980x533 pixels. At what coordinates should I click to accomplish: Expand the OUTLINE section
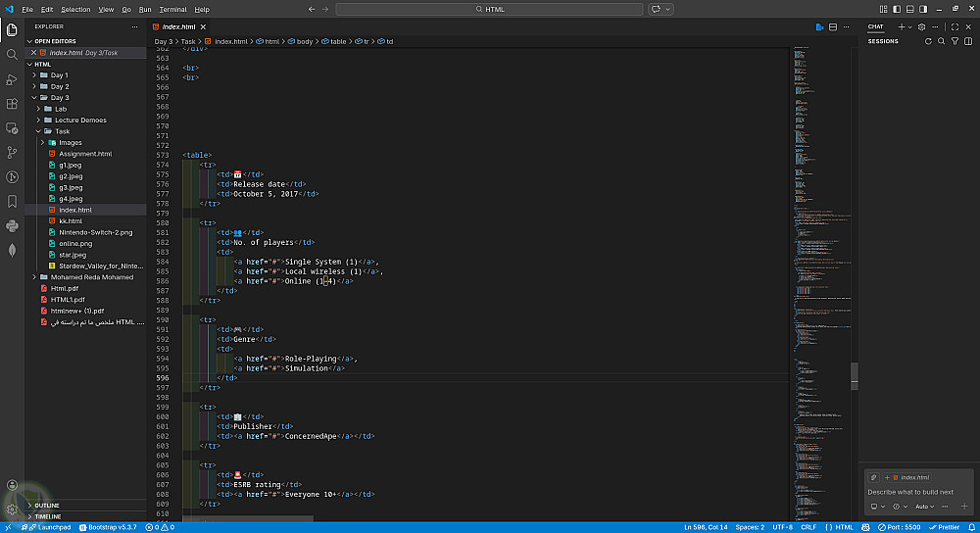[47, 506]
